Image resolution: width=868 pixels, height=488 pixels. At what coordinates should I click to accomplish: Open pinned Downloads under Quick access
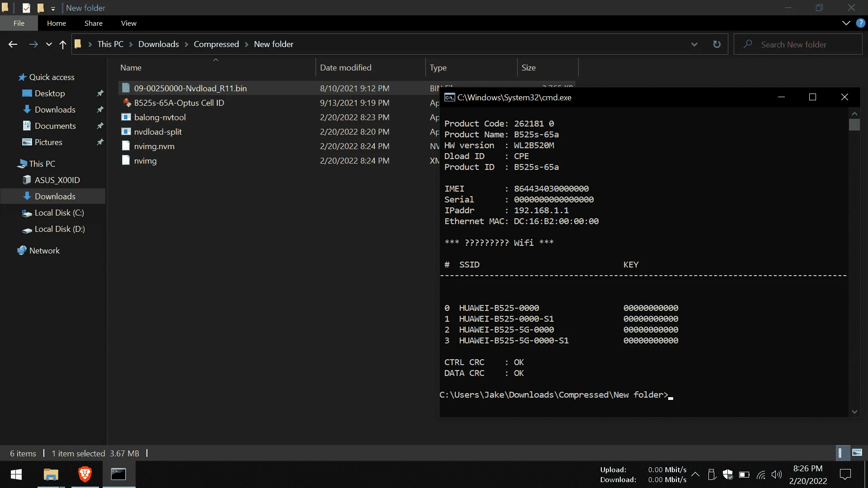coord(55,110)
